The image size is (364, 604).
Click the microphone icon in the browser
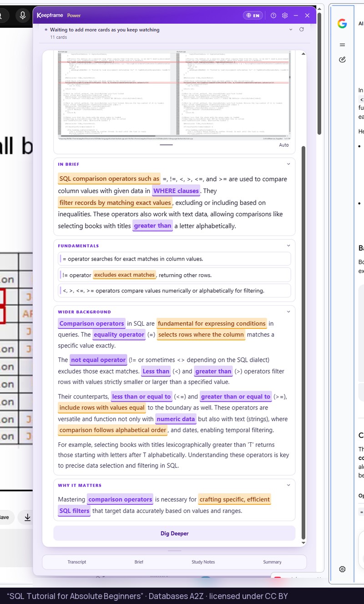pyautogui.click(x=22, y=15)
